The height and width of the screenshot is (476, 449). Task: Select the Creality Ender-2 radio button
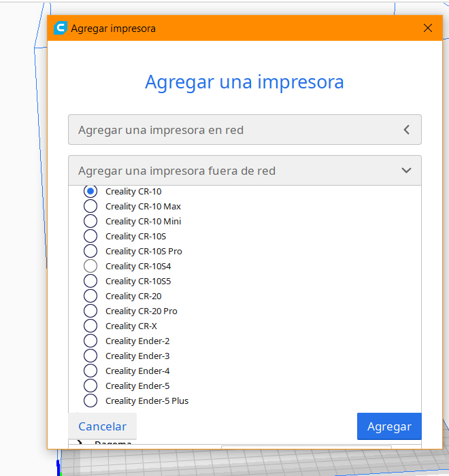pos(90,341)
